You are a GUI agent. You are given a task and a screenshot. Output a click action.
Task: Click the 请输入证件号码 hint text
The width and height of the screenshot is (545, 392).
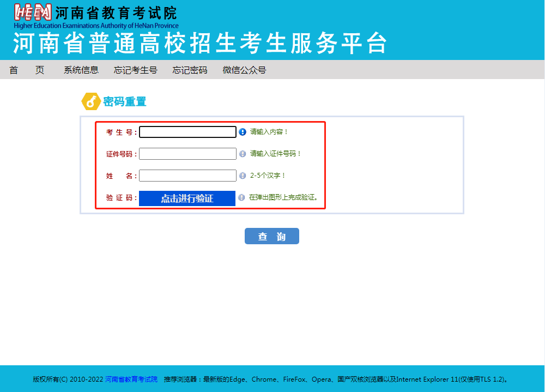click(276, 154)
